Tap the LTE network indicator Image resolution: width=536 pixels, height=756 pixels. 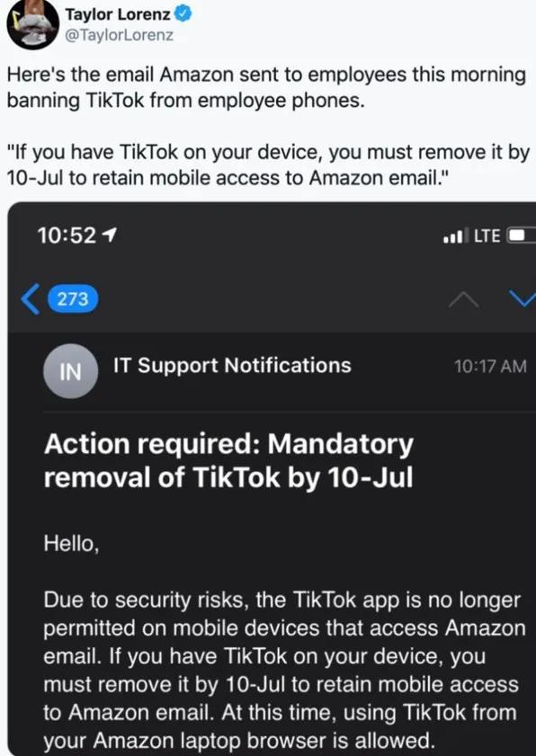(x=487, y=236)
